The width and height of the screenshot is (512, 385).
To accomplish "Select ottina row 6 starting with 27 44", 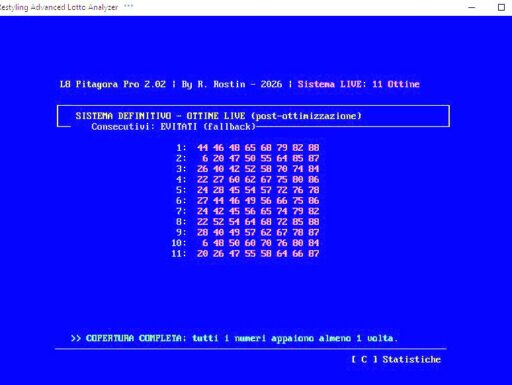I will point(248,201).
